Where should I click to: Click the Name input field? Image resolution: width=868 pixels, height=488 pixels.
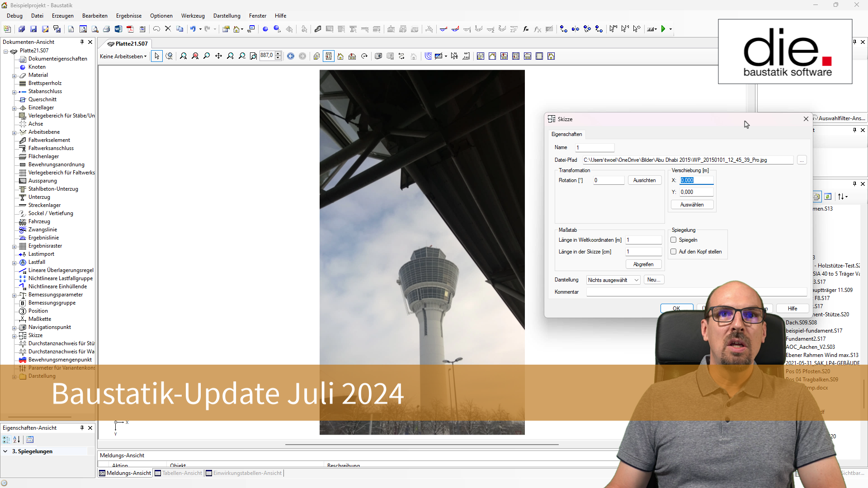[x=594, y=148]
